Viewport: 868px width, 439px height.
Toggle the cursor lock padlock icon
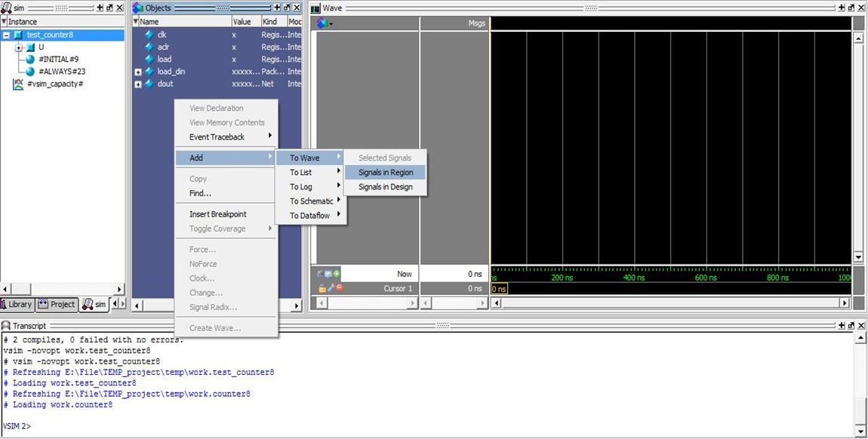pyautogui.click(x=322, y=288)
